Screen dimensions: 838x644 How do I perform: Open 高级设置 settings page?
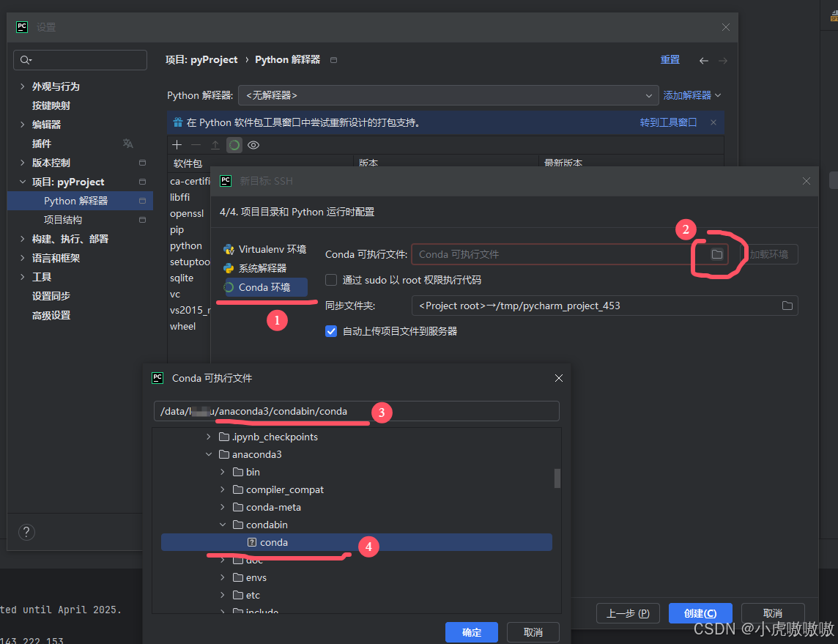coord(51,315)
